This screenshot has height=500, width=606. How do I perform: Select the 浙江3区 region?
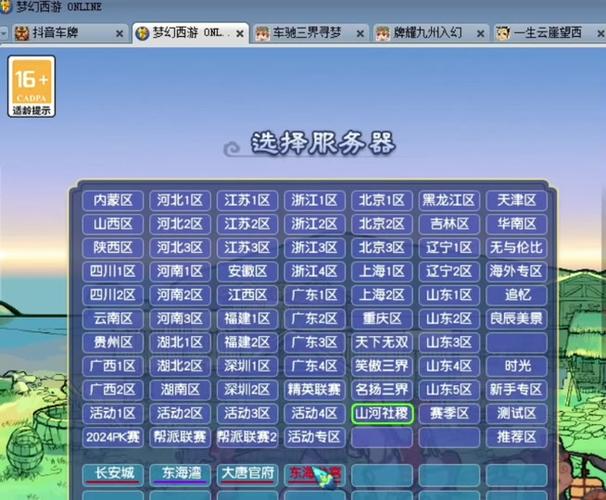pos(315,247)
